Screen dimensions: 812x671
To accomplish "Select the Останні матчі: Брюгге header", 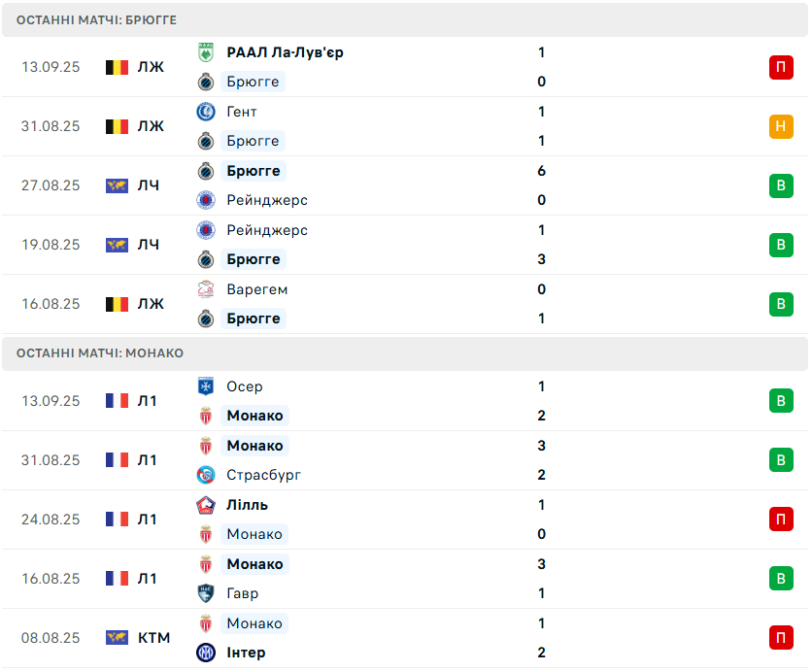I will pos(405,20).
